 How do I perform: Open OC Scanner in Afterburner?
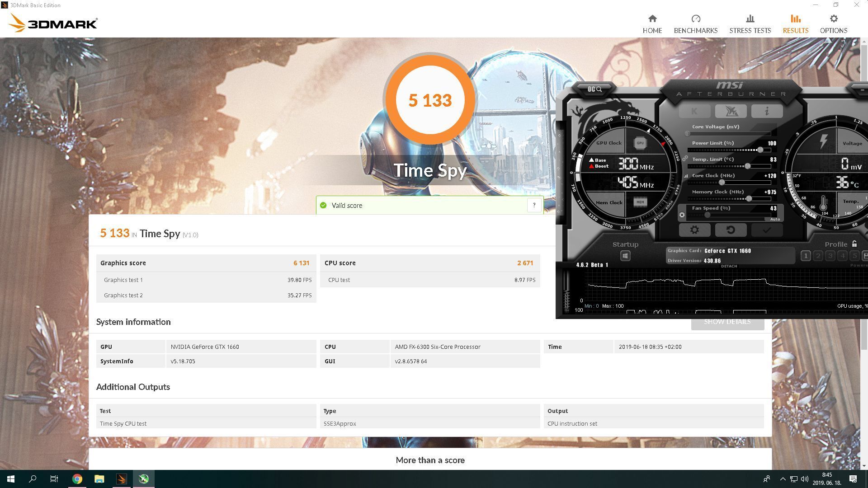[x=594, y=89]
